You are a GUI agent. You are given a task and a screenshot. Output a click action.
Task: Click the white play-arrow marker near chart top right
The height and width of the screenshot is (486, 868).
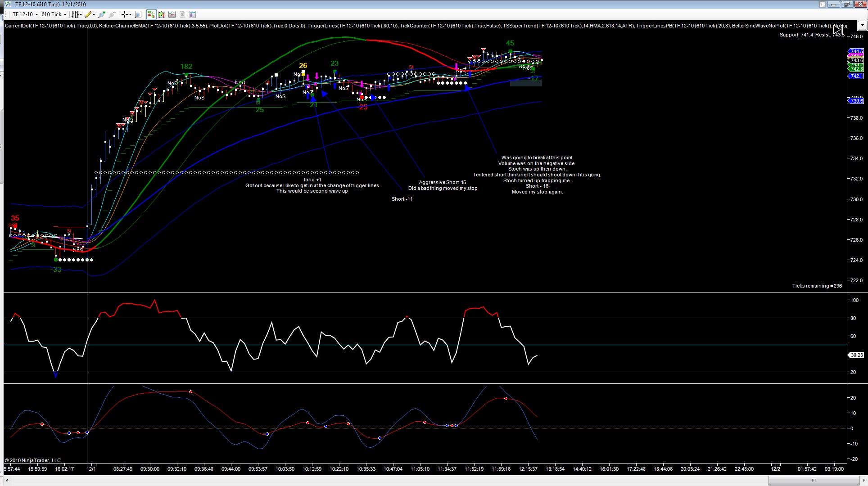838,30
